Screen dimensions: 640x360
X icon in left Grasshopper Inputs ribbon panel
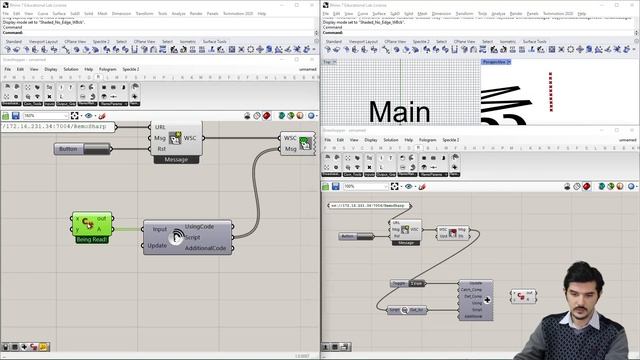[49, 96]
